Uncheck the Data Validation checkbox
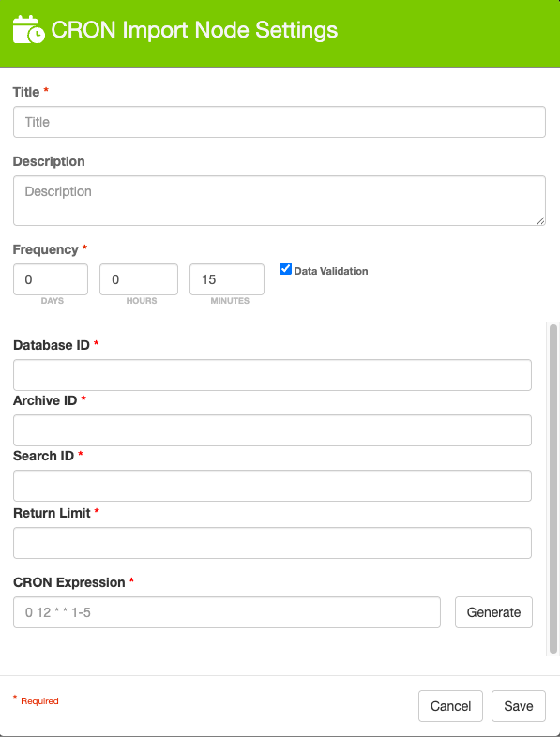560x737 pixels. [x=285, y=269]
